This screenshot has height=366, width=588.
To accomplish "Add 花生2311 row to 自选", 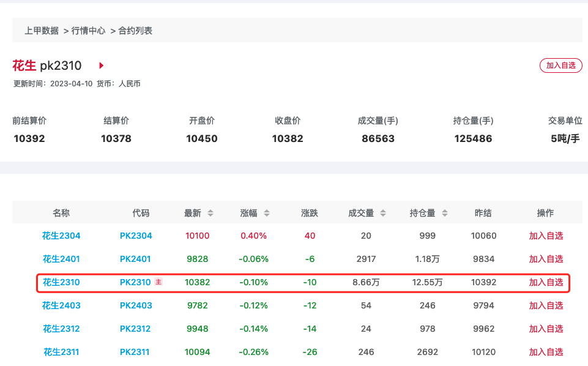I will click(x=546, y=352).
